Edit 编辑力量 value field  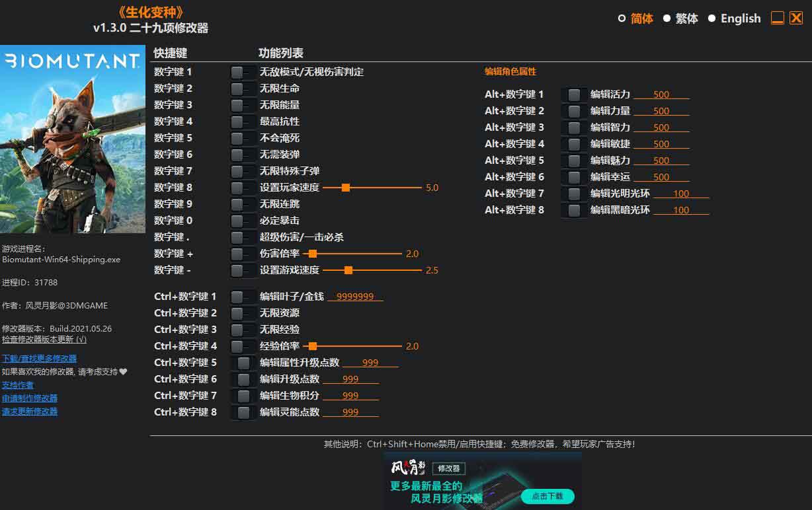pos(661,111)
